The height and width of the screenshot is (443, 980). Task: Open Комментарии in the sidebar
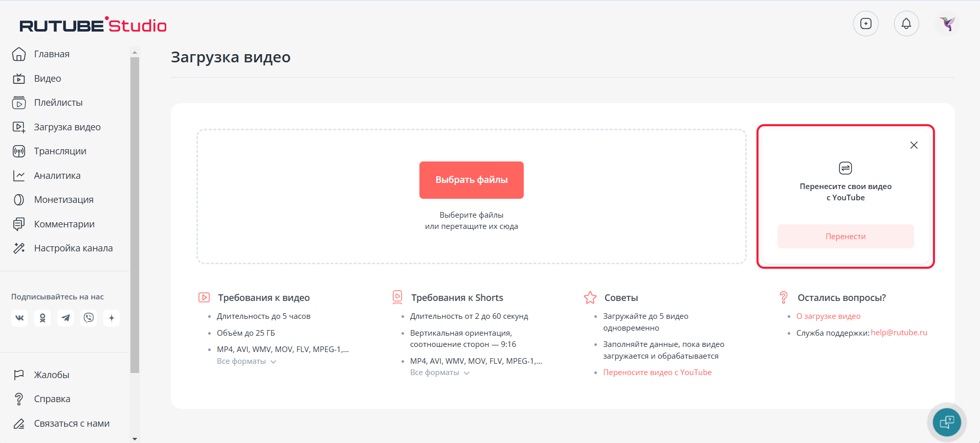[64, 224]
